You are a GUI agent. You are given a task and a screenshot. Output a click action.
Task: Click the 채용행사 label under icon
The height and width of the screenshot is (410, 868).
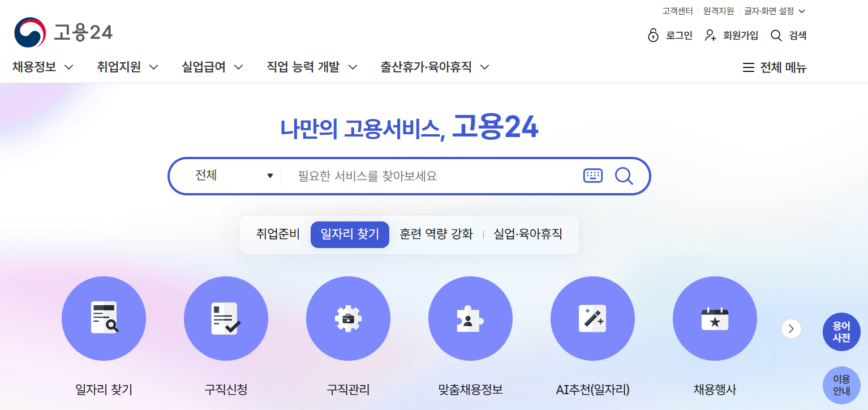pyautogui.click(x=715, y=390)
